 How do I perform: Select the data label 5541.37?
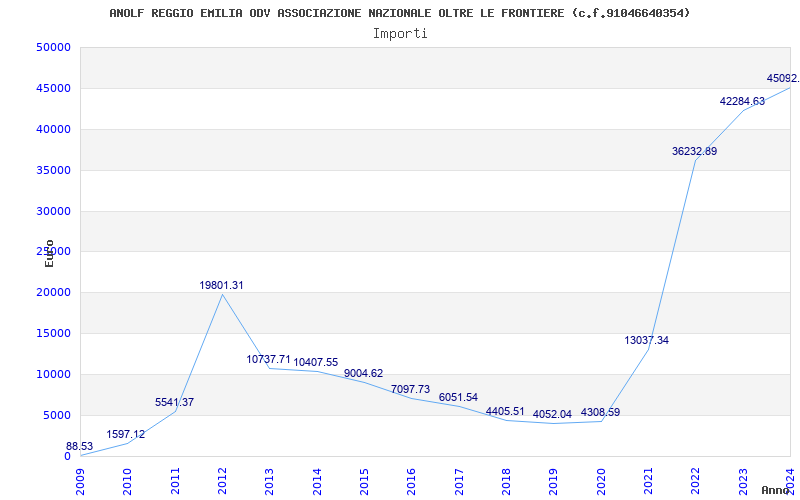[x=174, y=402]
